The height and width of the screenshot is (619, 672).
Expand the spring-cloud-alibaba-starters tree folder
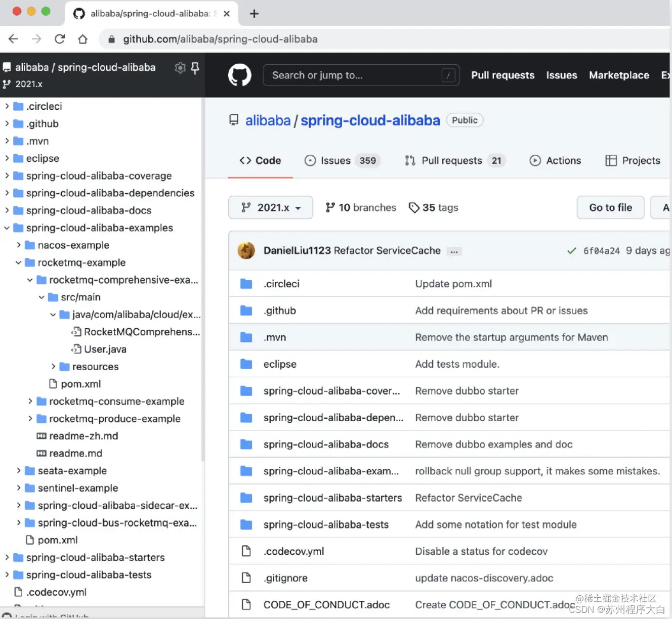(7, 557)
